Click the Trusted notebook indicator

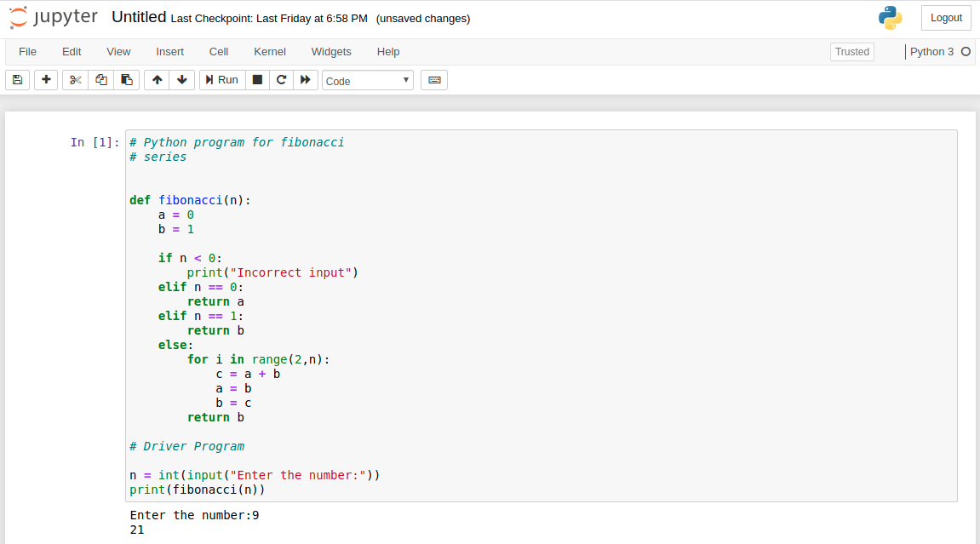coord(851,52)
